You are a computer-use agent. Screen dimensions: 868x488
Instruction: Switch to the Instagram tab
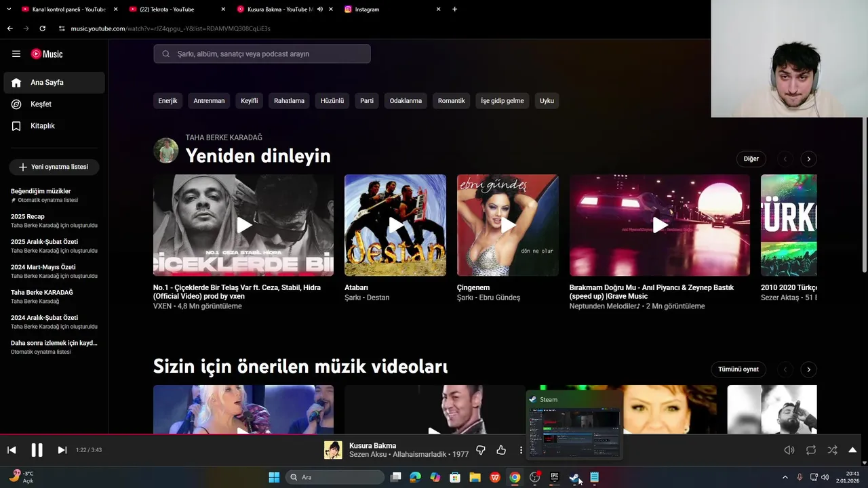point(393,9)
